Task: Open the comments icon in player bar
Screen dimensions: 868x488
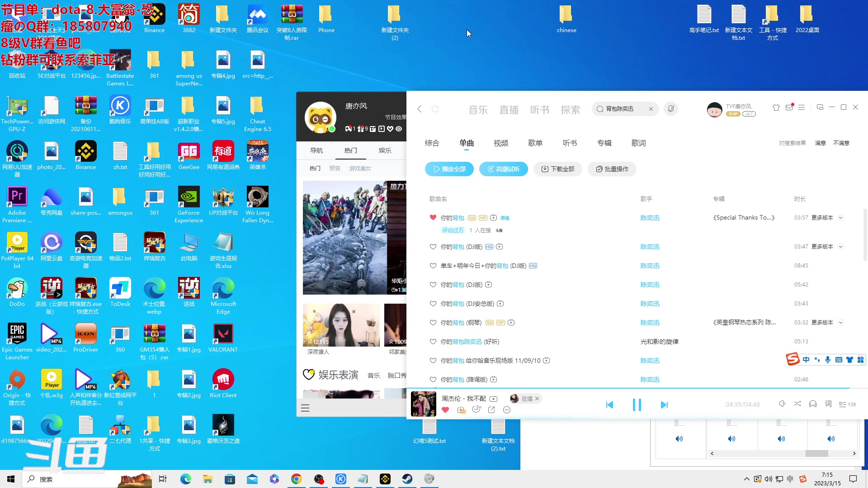Action: pyautogui.click(x=476, y=410)
